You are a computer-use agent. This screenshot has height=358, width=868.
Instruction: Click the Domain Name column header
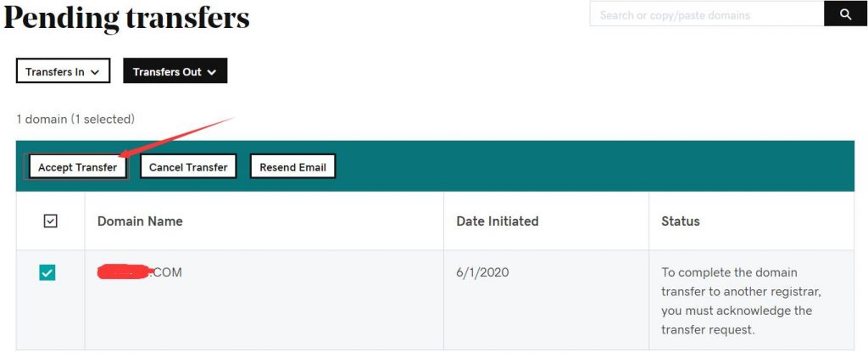click(x=140, y=221)
